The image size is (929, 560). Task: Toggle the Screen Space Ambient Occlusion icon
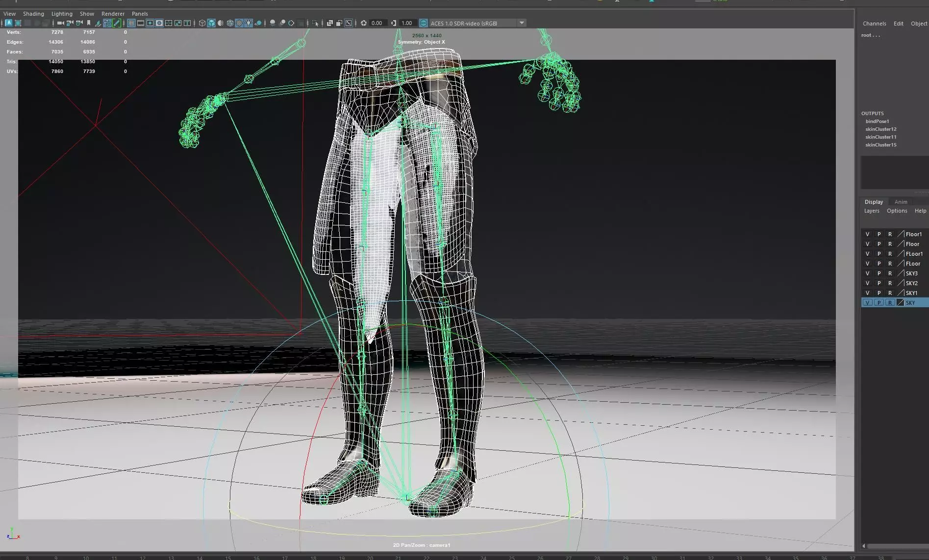click(x=273, y=23)
